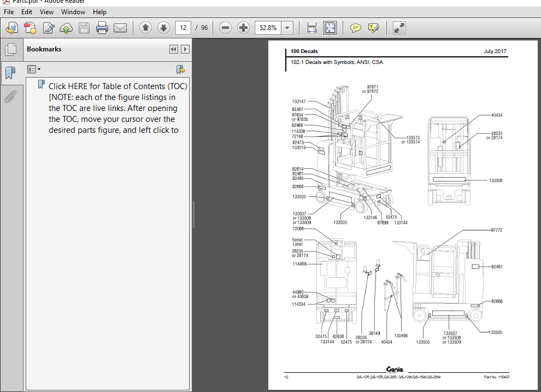Open the Window menu
541x392 pixels.
tap(73, 12)
